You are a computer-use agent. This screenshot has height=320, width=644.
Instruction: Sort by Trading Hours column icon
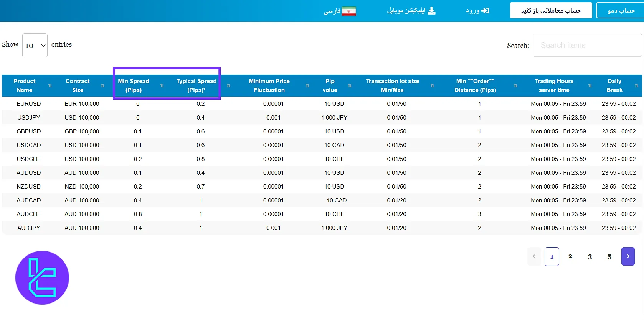pyautogui.click(x=590, y=86)
